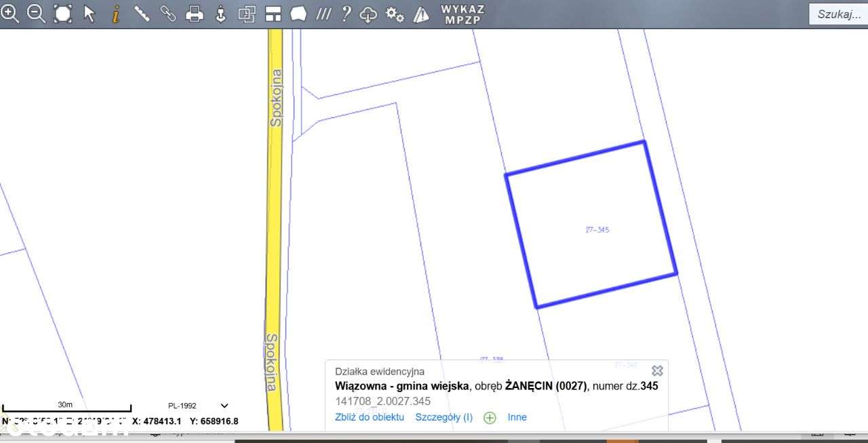Open settings gears icon
Image resolution: width=868 pixels, height=443 pixels.
395,14
